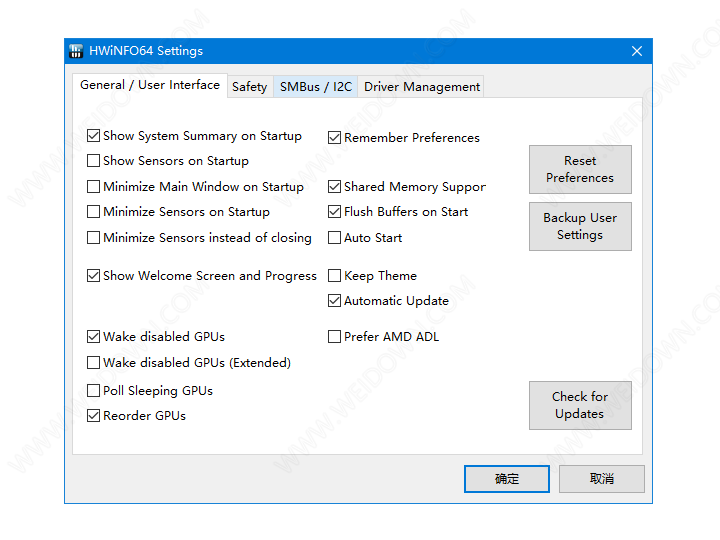Close the HWiNFO64 Settings dialog
The height and width of the screenshot is (540, 720).
coord(636,51)
